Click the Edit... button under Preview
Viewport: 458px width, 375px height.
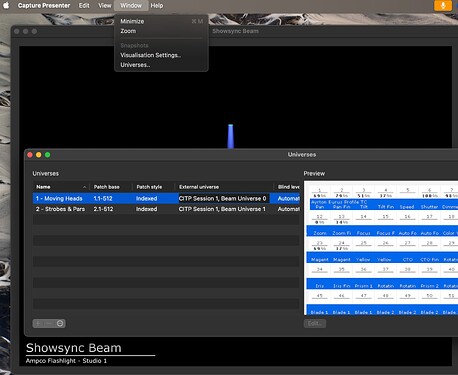(315, 323)
